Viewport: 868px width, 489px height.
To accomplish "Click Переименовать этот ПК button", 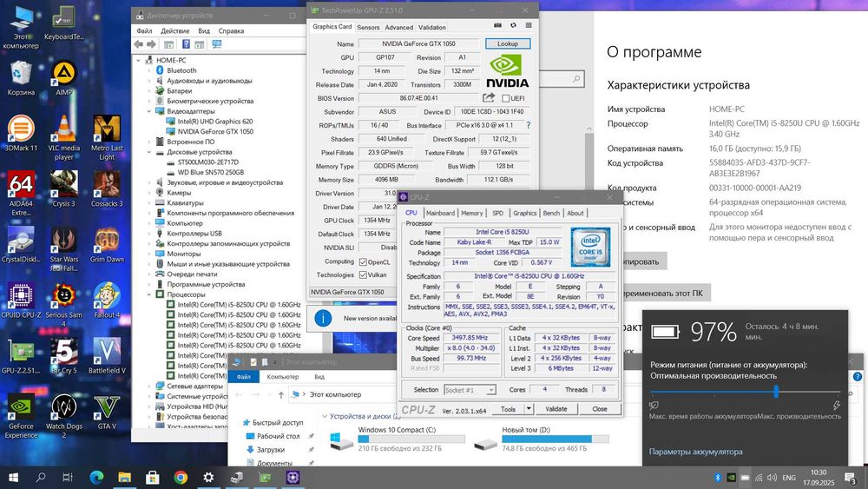I will (664, 293).
